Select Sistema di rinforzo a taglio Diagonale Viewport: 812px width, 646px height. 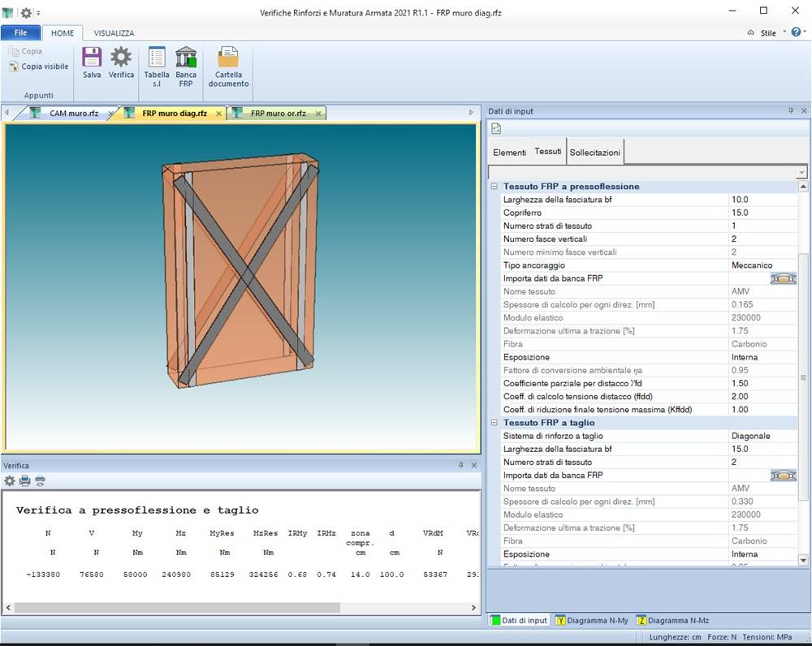[762, 436]
